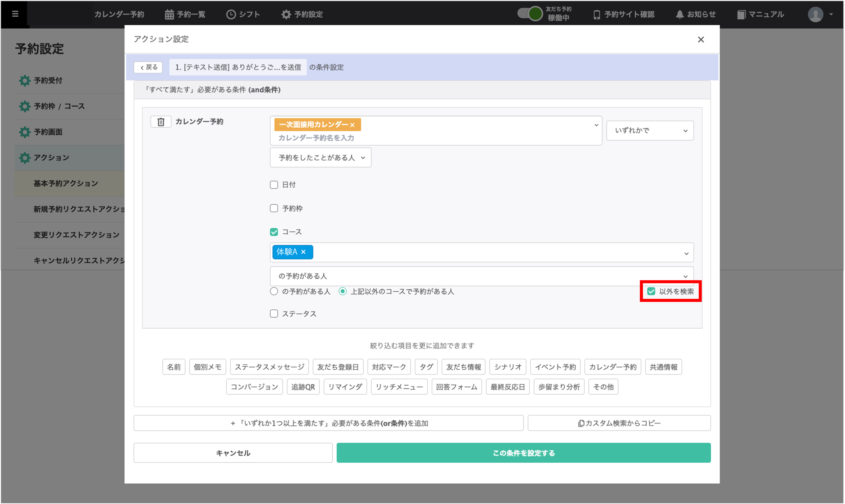Expand the 予約をしたことがある人 dropdown

(x=320, y=158)
